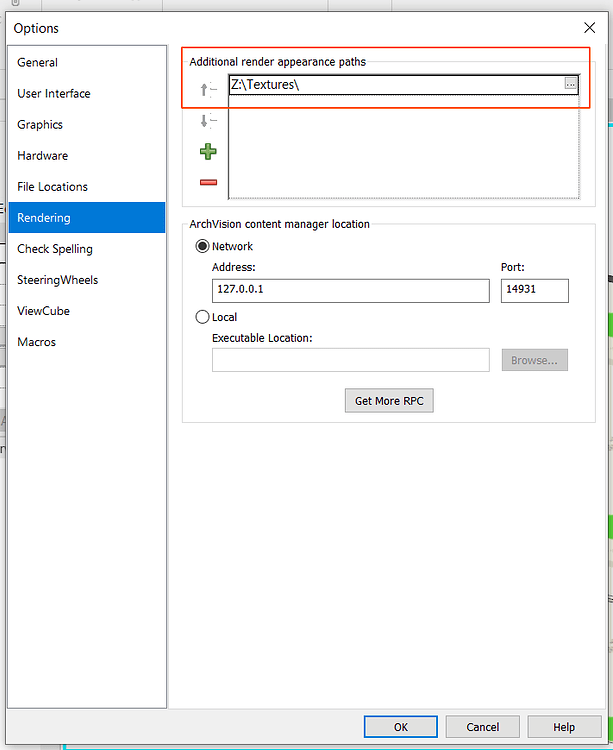Click the Cancel button
This screenshot has width=613, height=750.
pyautogui.click(x=482, y=727)
